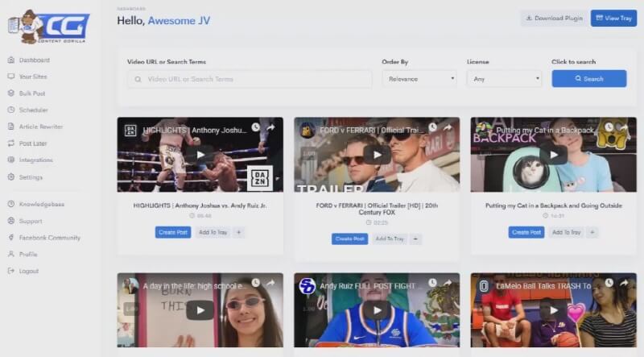Add Anthony Joshua highlights to tray

click(213, 232)
